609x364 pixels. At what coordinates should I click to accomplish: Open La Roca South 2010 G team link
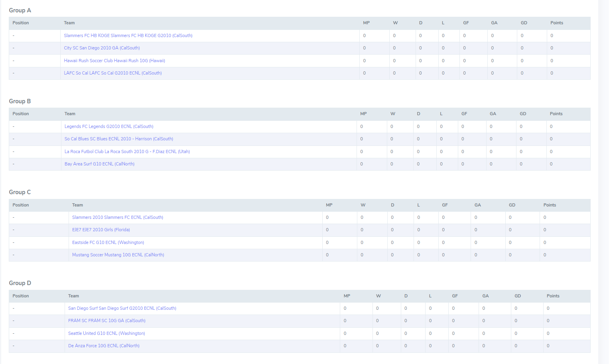[x=127, y=152]
